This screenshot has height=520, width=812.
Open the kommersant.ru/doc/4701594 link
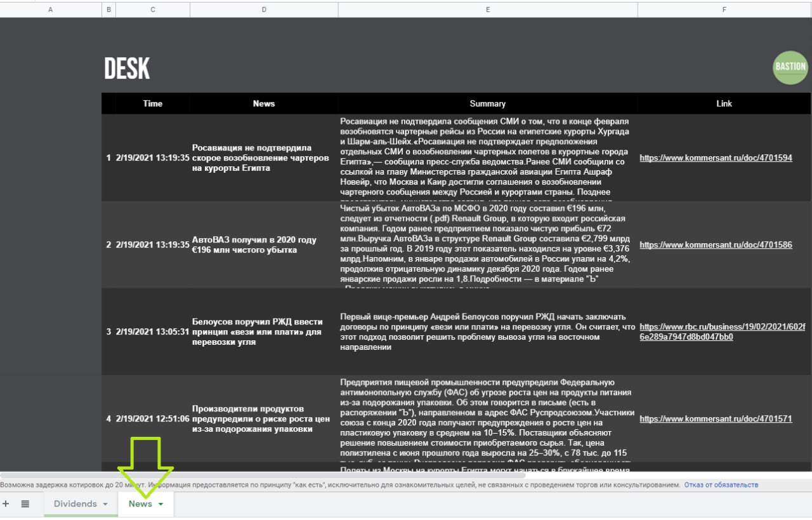pos(716,158)
